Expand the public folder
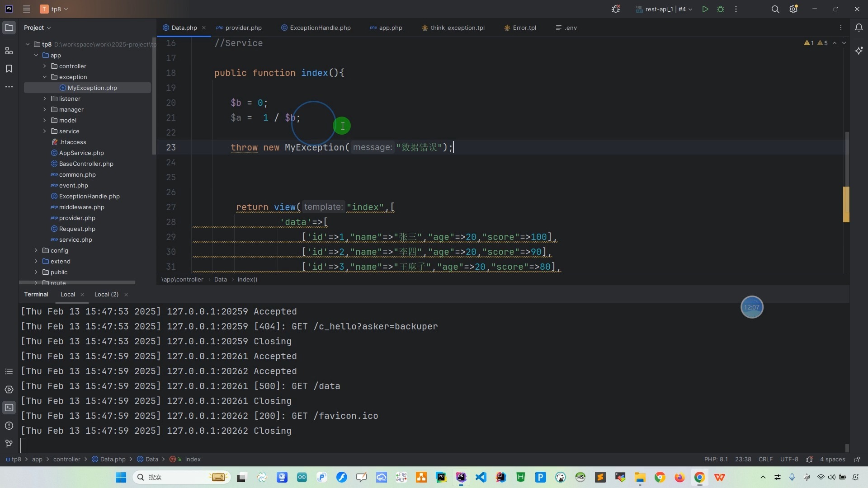Viewport: 868px width, 488px height. [36, 272]
